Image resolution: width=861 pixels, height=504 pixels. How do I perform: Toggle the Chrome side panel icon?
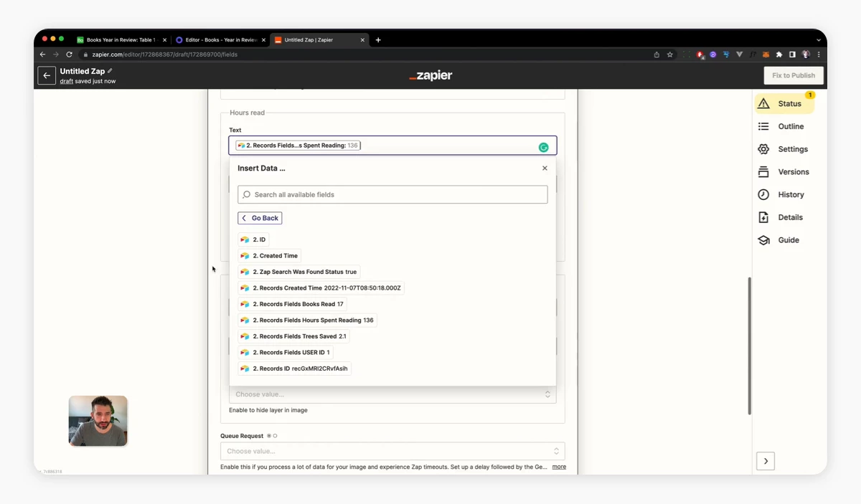coord(792,54)
